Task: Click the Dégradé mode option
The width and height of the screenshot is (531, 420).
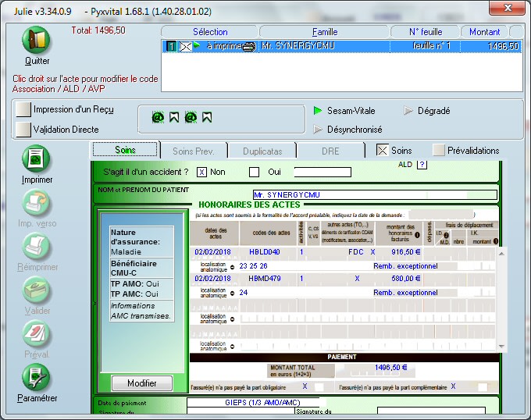Action: tap(434, 111)
